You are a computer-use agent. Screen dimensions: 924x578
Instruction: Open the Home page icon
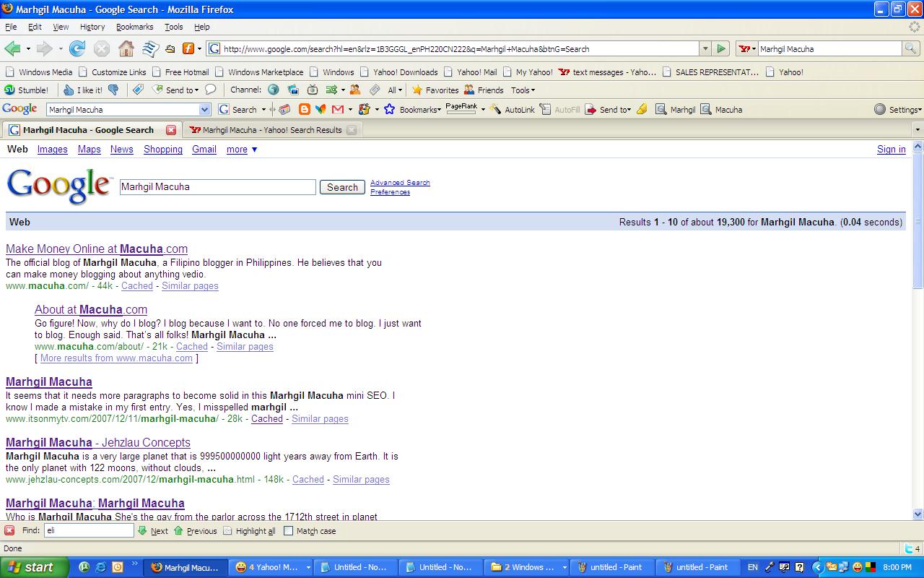(126, 48)
